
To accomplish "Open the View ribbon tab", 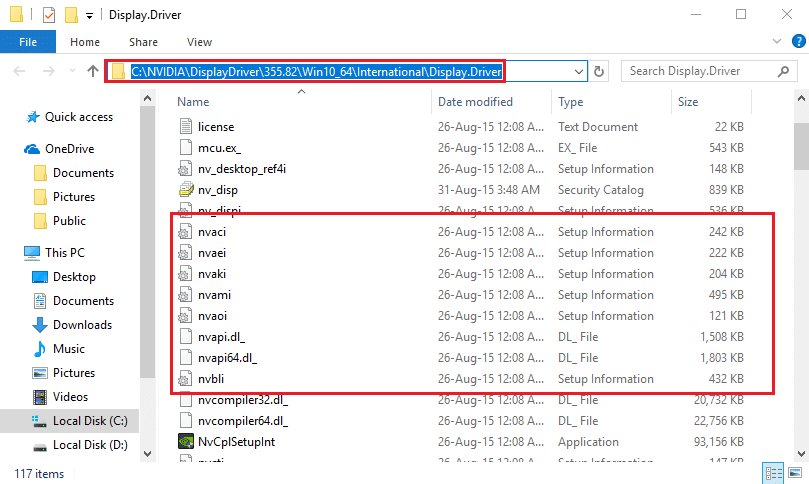I will (199, 42).
